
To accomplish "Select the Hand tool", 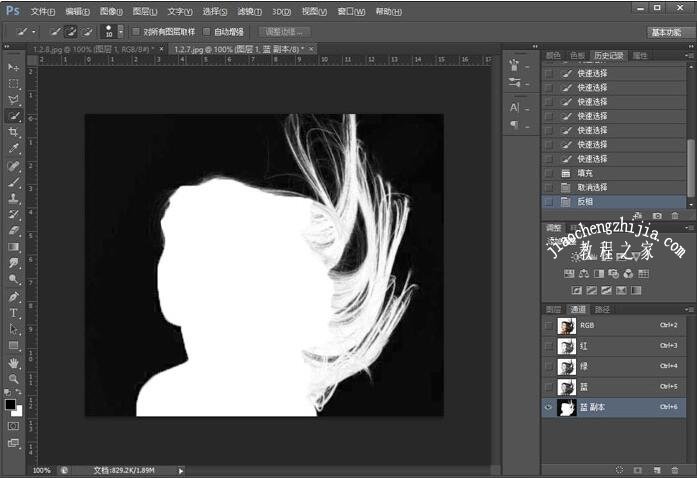I will [x=13, y=362].
